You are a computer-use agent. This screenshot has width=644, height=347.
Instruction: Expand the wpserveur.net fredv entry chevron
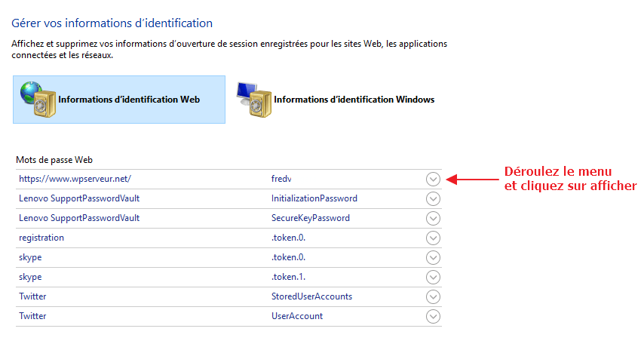tap(433, 180)
